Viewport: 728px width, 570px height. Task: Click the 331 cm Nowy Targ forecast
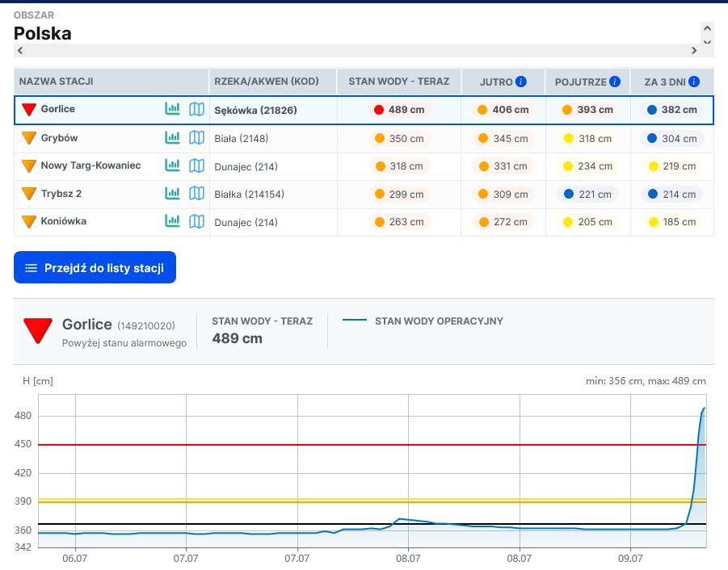503,166
